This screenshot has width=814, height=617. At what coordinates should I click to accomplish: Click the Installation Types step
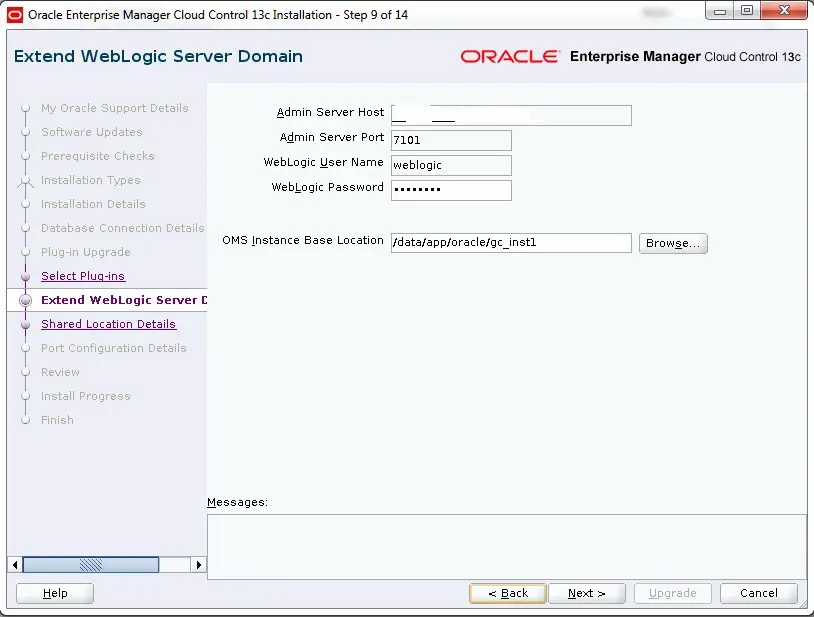(x=91, y=180)
